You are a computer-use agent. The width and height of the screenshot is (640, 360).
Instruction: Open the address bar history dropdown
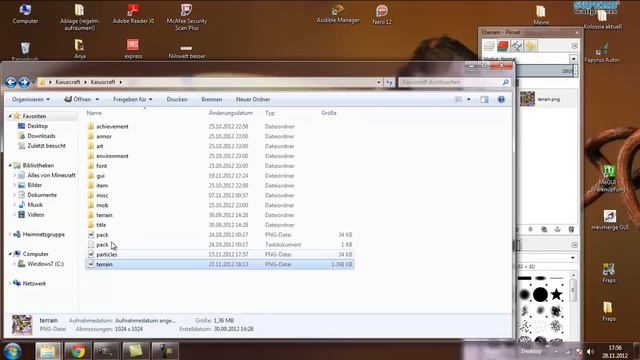tap(378, 82)
